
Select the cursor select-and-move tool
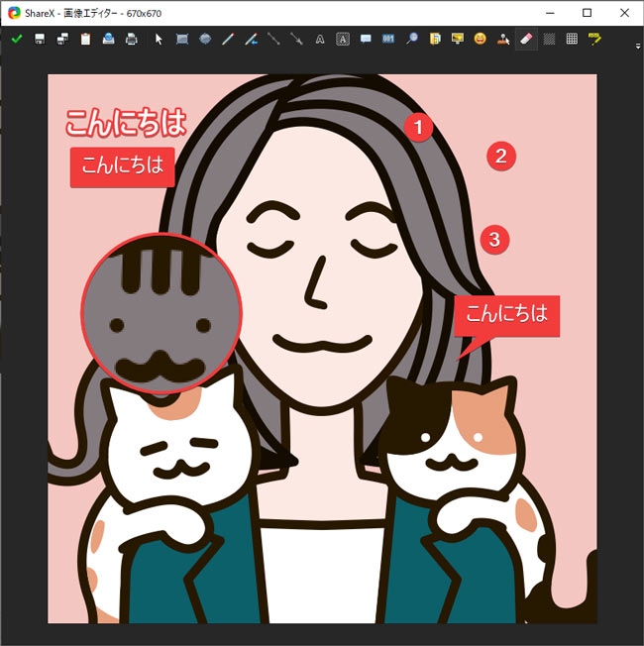click(x=160, y=40)
